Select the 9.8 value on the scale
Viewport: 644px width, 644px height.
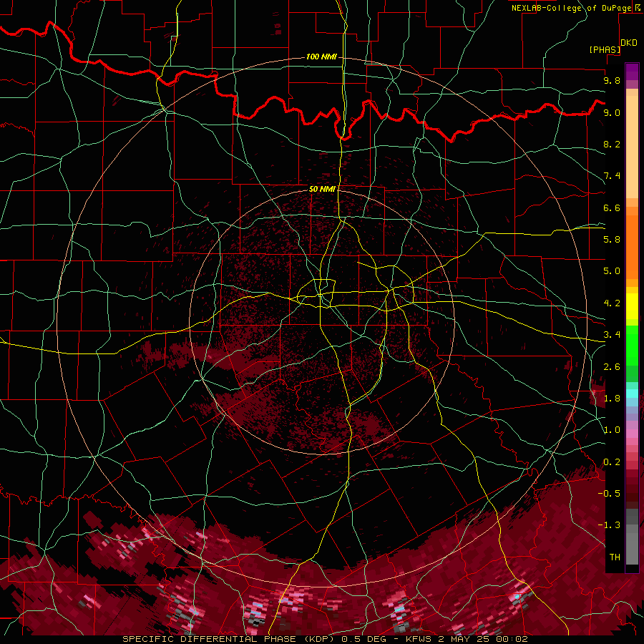pos(612,80)
